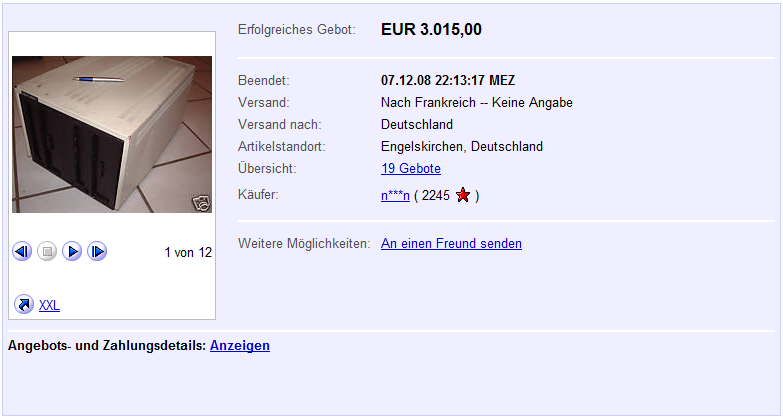The image size is (783, 419).
Task: Click An einen Freund senden
Action: [451, 243]
